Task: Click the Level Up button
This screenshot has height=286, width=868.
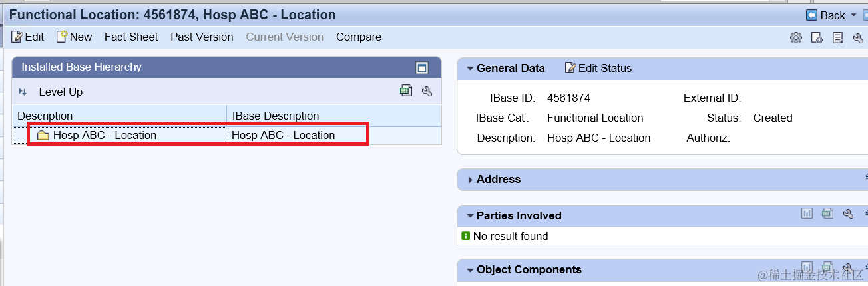Action: tap(61, 92)
